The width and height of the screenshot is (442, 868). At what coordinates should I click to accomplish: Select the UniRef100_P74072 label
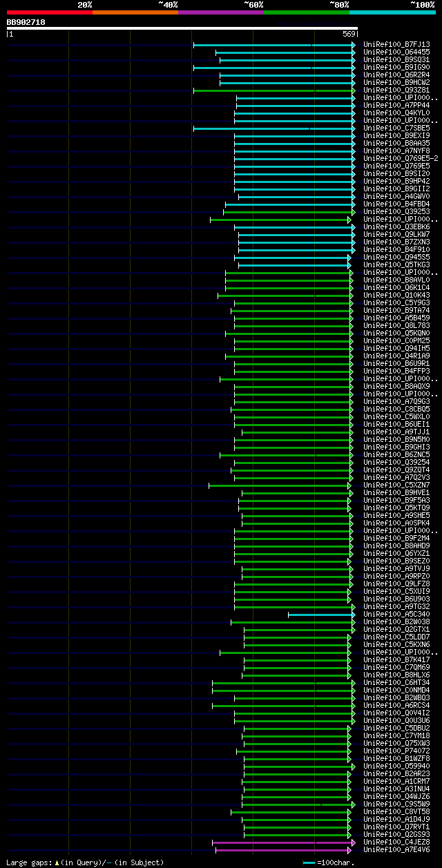(397, 751)
